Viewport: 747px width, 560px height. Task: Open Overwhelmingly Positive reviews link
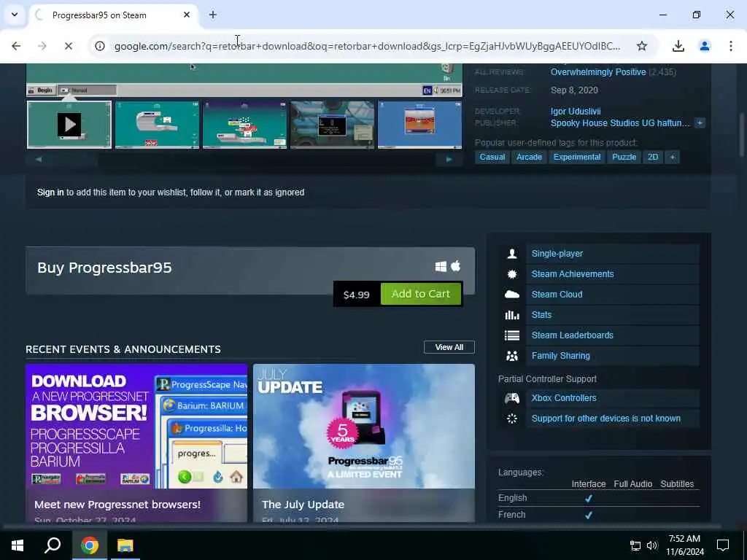point(598,72)
